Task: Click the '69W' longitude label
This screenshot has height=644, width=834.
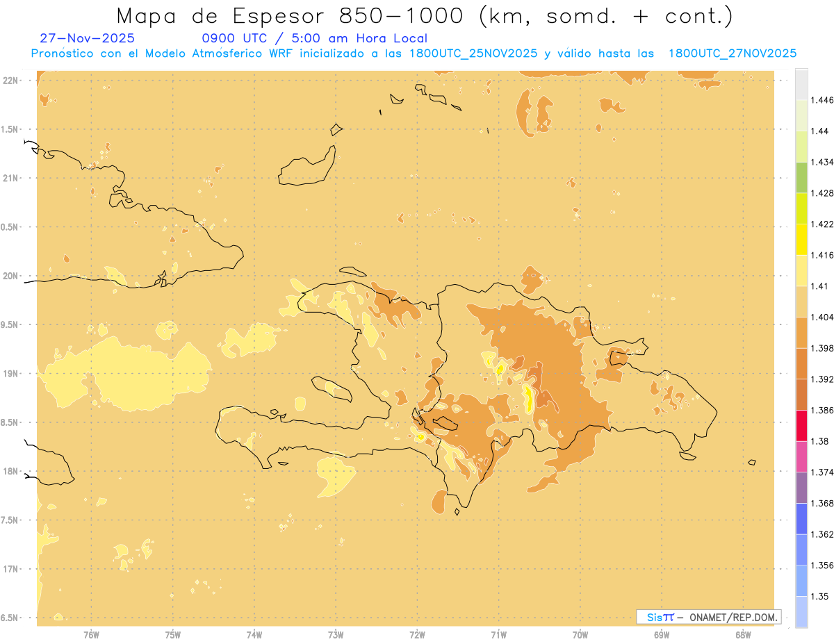Action: [x=662, y=636]
